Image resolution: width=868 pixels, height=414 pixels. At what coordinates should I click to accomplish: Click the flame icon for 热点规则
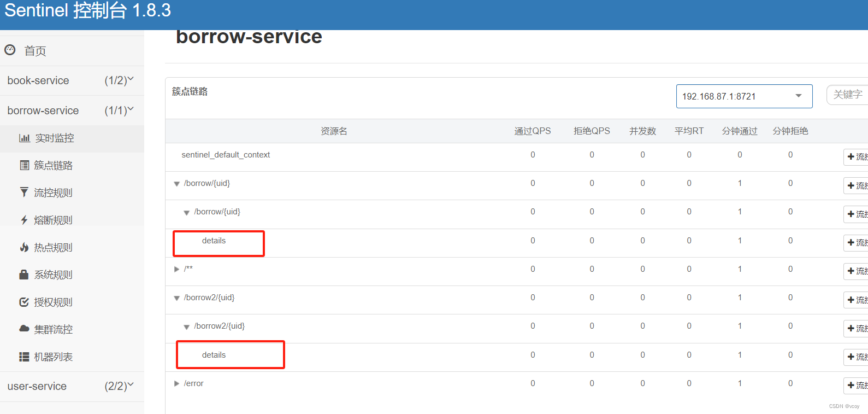pos(24,247)
